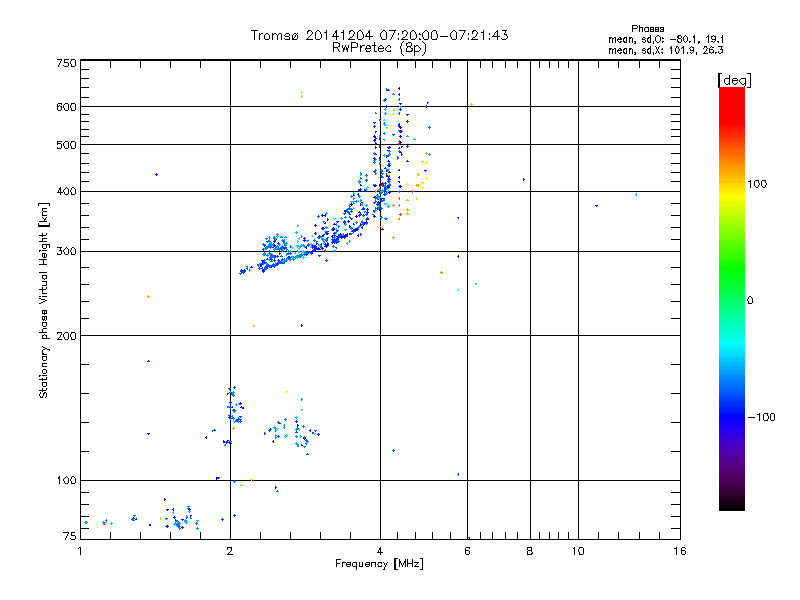Click the 'Frequency [MHz]' x-axis label
The height and width of the screenshot is (600, 800).
point(379,564)
